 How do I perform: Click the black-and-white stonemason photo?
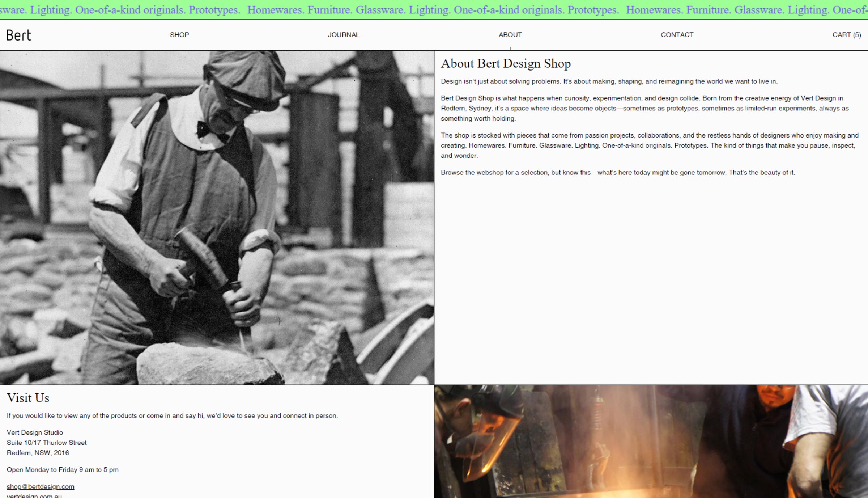217,217
